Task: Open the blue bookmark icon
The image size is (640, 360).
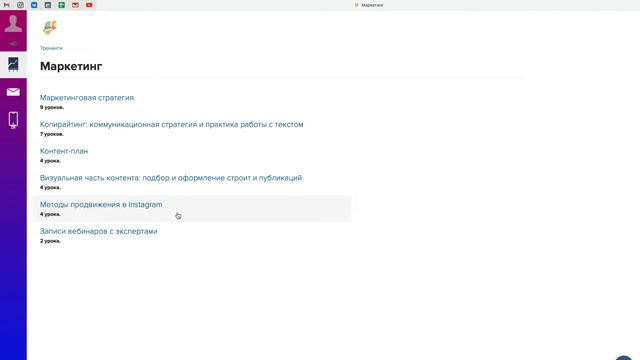Action: point(34,5)
